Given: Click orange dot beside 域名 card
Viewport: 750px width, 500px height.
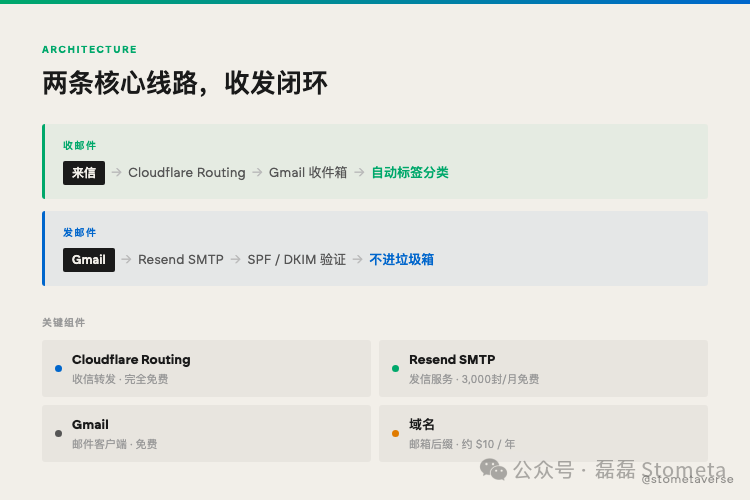Looking at the screenshot, I should point(395,433).
